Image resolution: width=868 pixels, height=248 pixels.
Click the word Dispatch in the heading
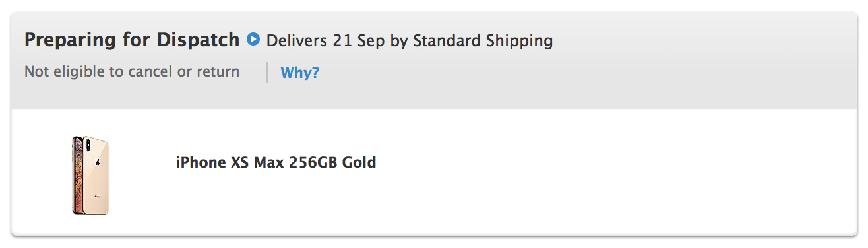(198, 40)
